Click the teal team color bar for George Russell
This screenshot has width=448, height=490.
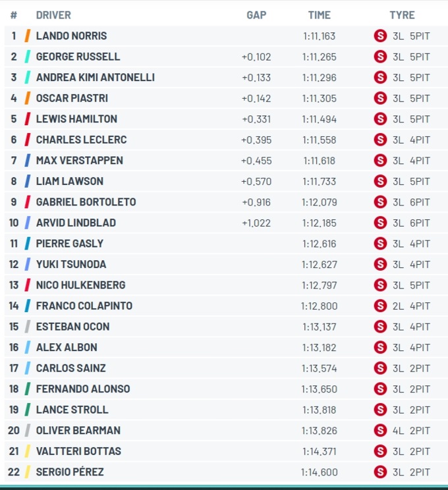pos(28,57)
